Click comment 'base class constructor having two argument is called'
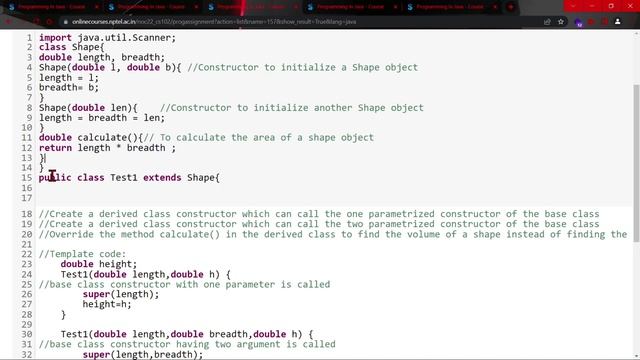 coord(187,344)
